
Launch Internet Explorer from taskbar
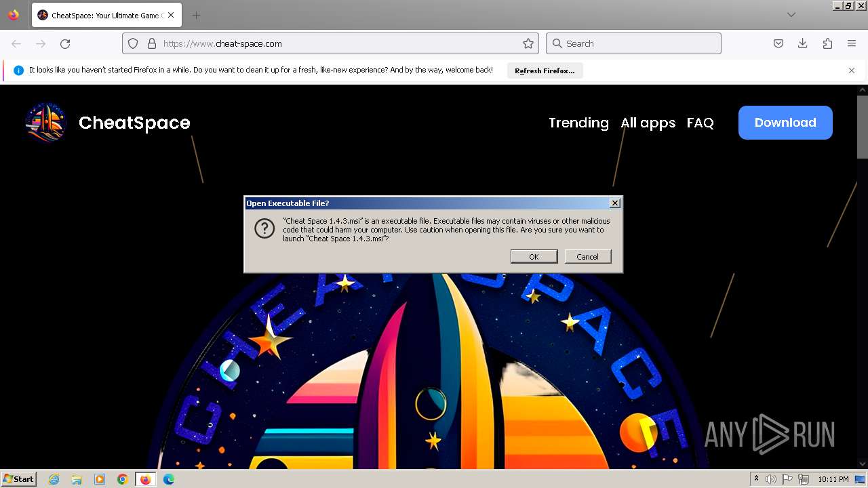point(54,479)
